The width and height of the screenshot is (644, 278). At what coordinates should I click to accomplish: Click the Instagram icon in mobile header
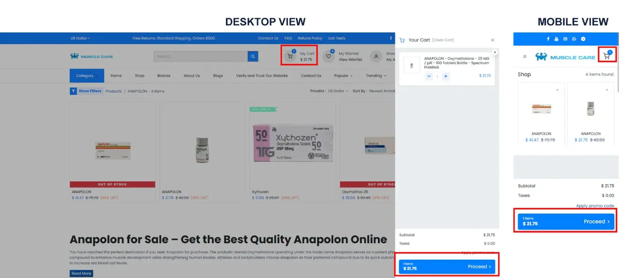click(x=565, y=39)
